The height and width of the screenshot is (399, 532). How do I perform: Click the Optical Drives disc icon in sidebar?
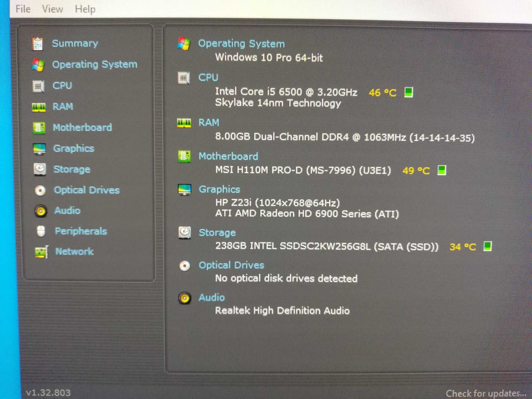pos(40,190)
